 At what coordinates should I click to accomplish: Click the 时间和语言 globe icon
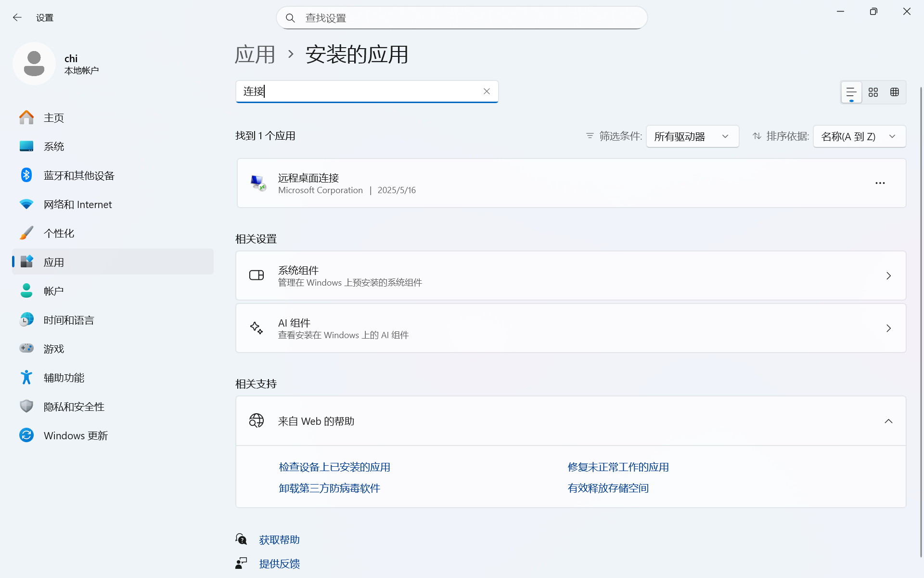point(26,320)
